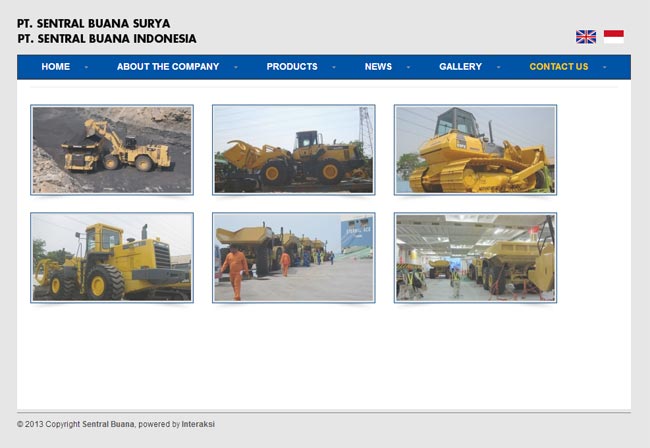Click PT. SENTRAL BUANA SURYA header title
Image resolution: width=650 pixels, height=448 pixels.
[94, 24]
